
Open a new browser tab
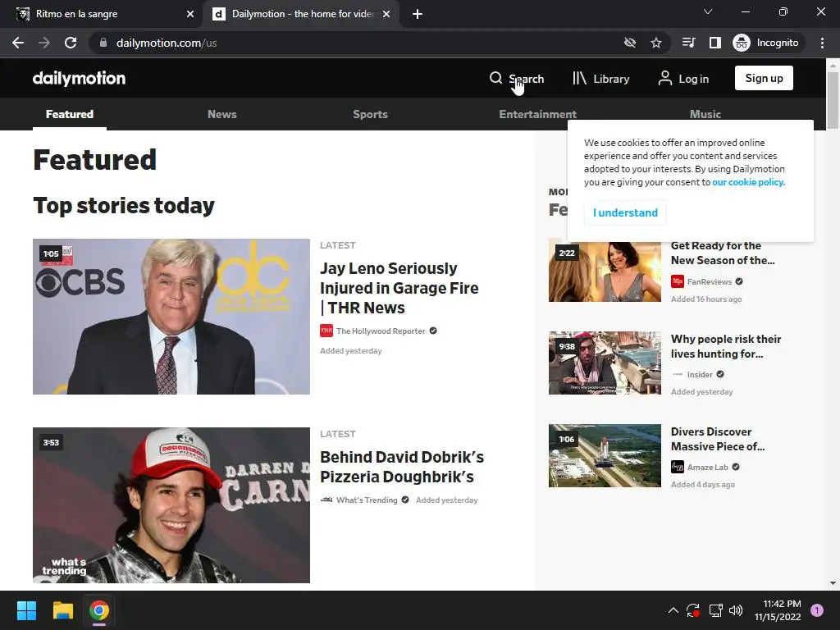pyautogui.click(x=418, y=14)
